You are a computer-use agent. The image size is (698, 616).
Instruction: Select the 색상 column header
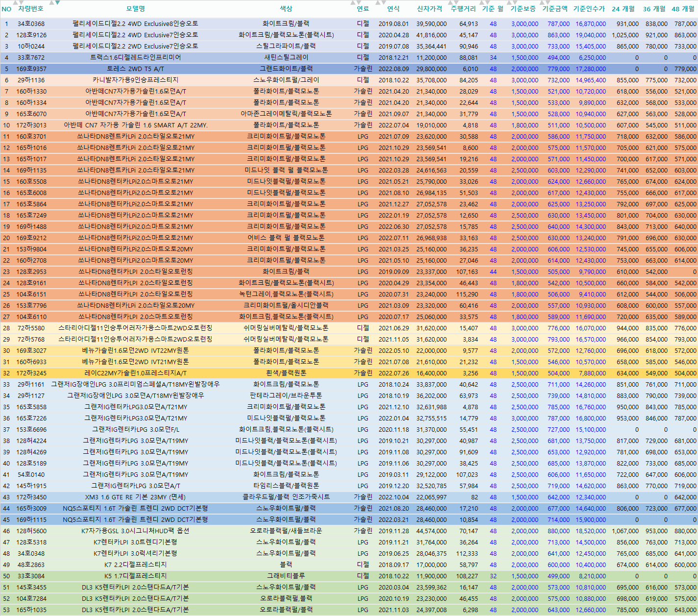tap(286, 9)
